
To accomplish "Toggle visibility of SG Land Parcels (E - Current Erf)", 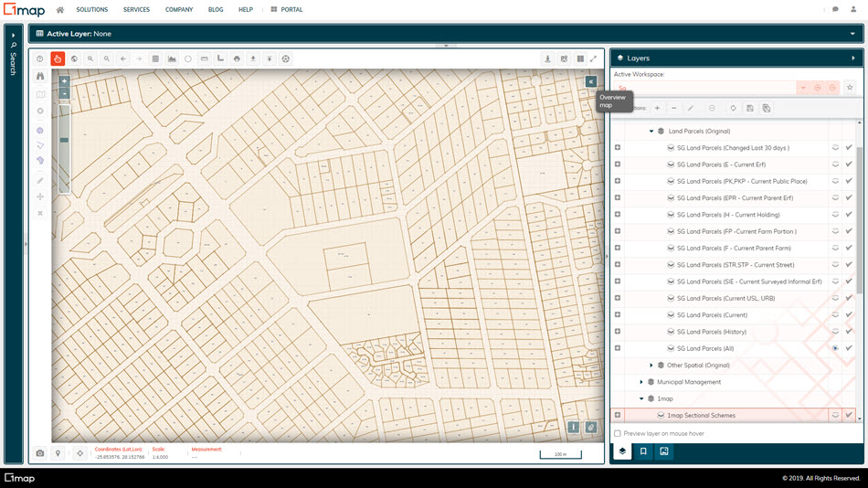I will [x=835, y=164].
